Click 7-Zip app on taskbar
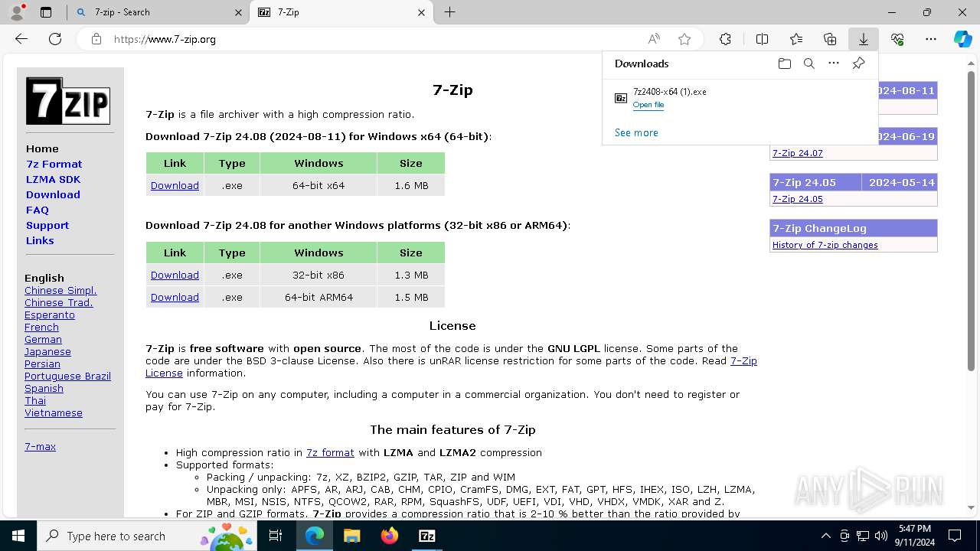This screenshot has width=980, height=551. pos(427,536)
